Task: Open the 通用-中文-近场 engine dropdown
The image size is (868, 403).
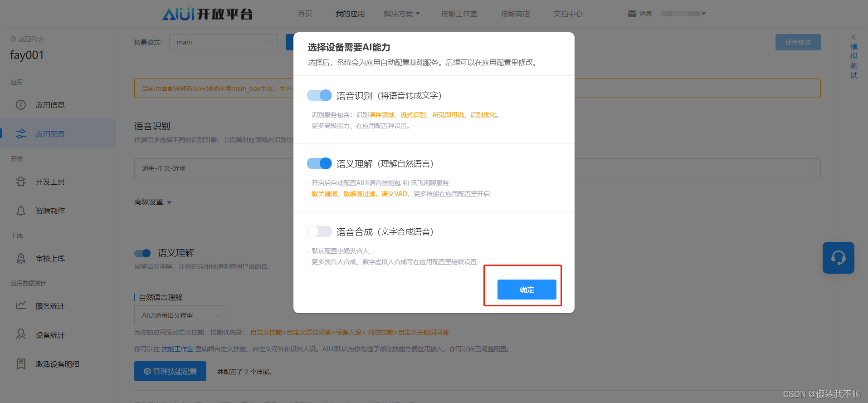Action: click(477, 168)
